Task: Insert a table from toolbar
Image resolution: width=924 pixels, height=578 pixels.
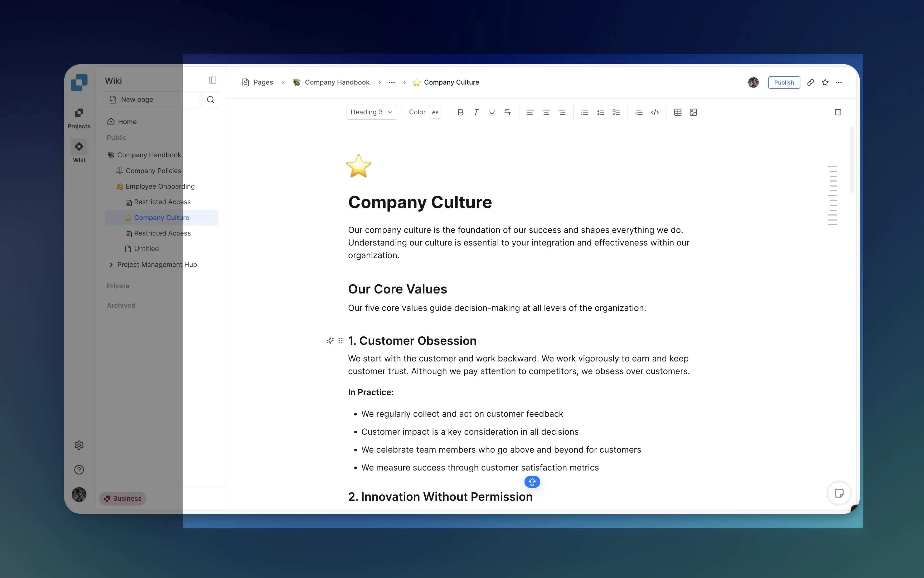Action: (x=678, y=112)
